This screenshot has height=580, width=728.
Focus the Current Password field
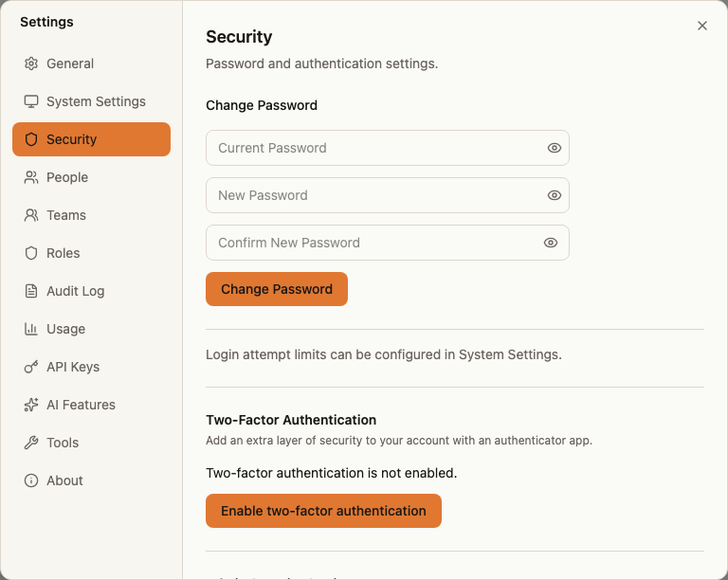click(388, 148)
